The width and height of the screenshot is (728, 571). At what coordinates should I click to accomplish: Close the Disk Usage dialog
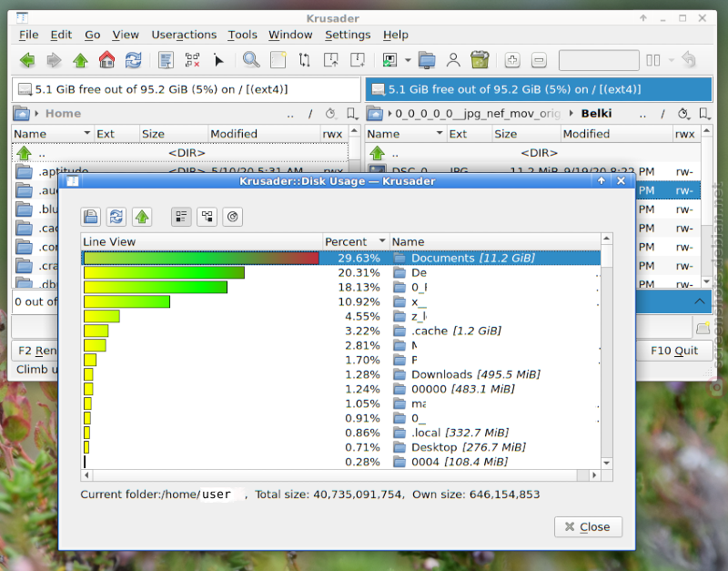588,527
